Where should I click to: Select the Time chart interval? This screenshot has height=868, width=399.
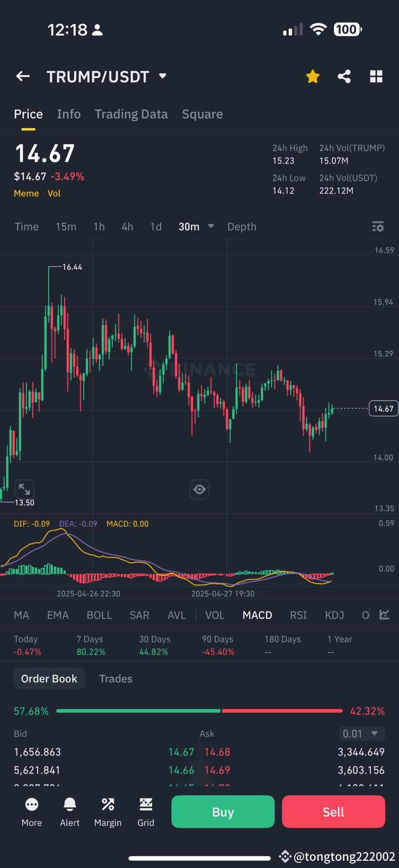(x=27, y=227)
